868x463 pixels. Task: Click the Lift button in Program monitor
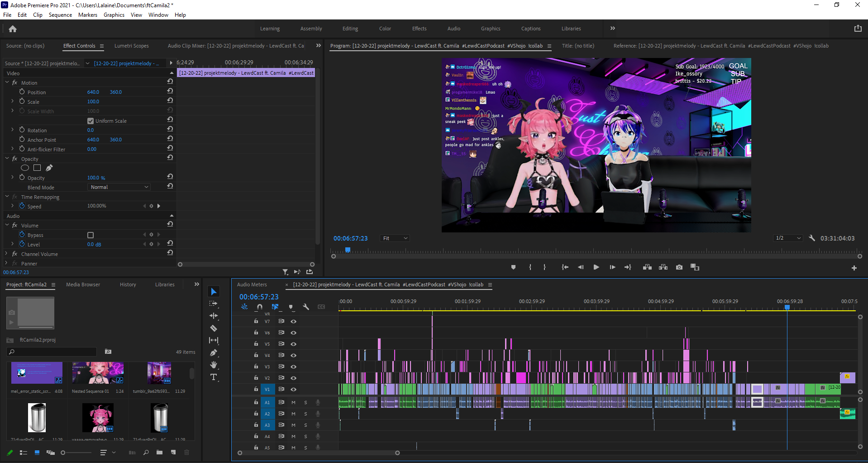click(x=647, y=267)
